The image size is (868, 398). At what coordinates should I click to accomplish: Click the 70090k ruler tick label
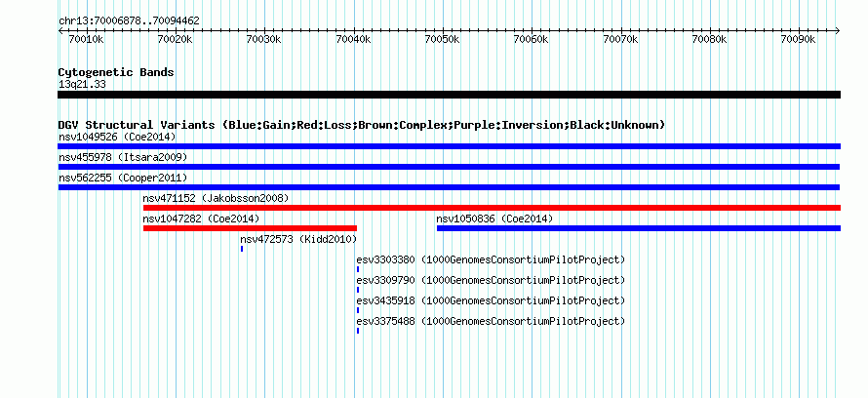coord(798,39)
